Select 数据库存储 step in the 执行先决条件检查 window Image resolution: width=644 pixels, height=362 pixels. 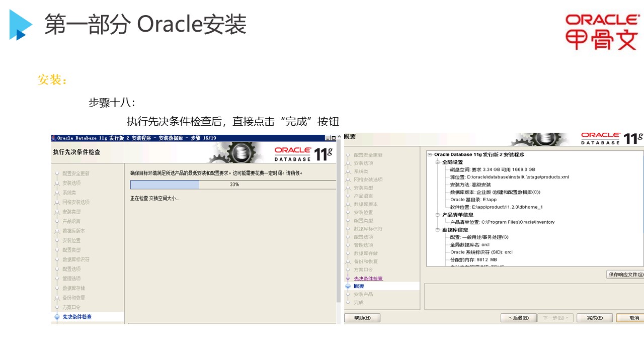[74, 288]
